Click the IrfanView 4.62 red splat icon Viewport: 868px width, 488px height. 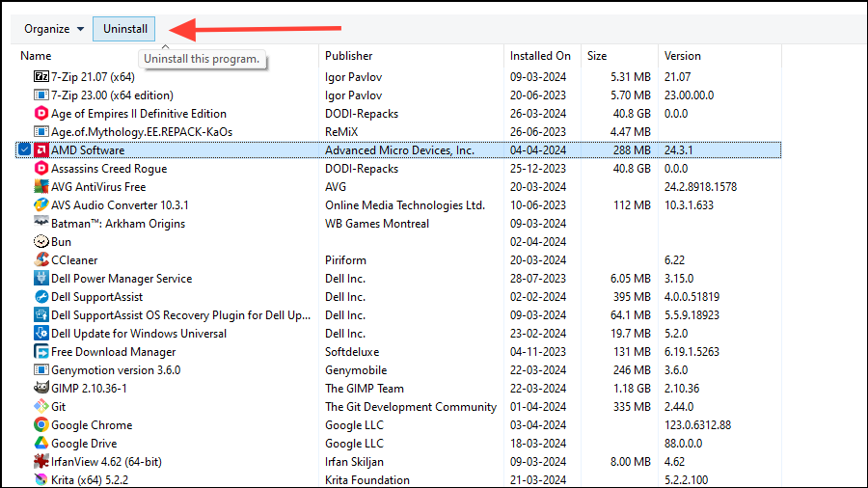[x=41, y=461]
